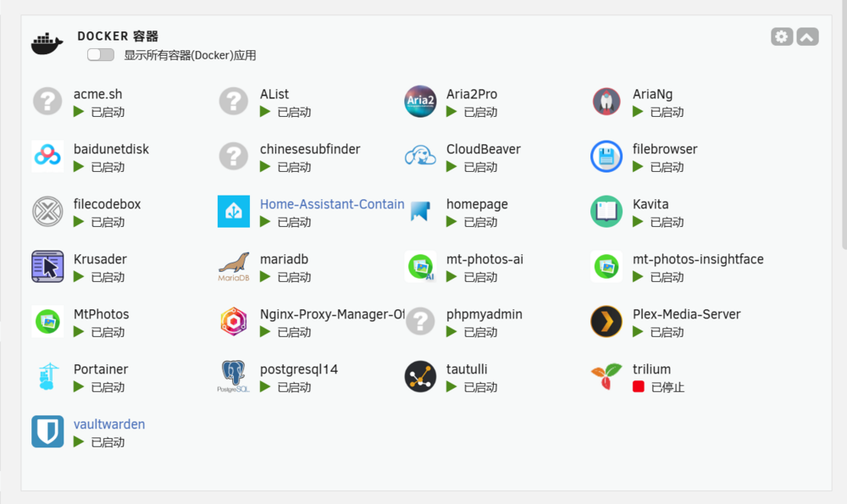
Task: Click the Portainer crane icon
Action: pos(47,376)
